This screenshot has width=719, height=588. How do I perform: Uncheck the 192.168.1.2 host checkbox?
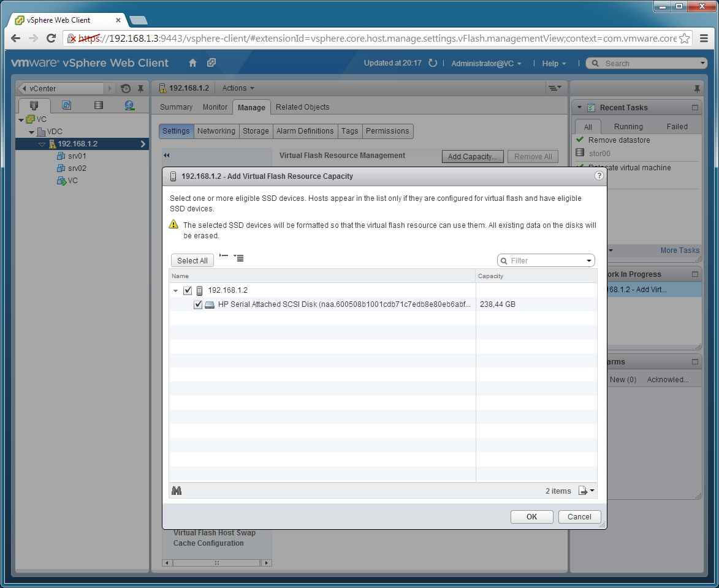[188, 290]
